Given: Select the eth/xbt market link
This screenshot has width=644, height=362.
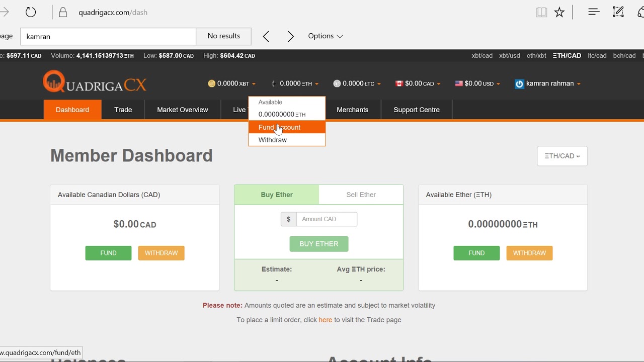Looking at the screenshot, I should [536, 56].
